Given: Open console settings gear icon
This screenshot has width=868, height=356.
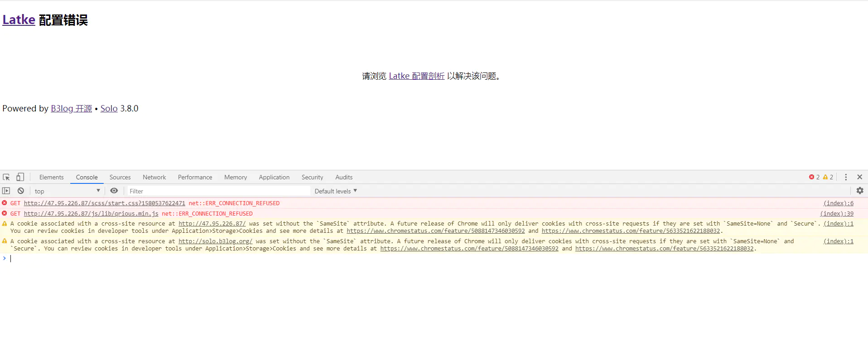Looking at the screenshot, I should tap(860, 191).
